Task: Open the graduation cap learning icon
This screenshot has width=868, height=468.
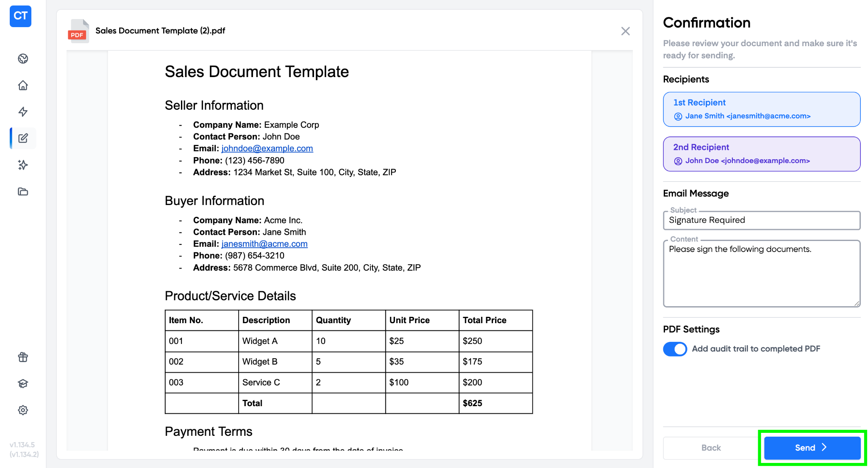Action: tap(23, 384)
